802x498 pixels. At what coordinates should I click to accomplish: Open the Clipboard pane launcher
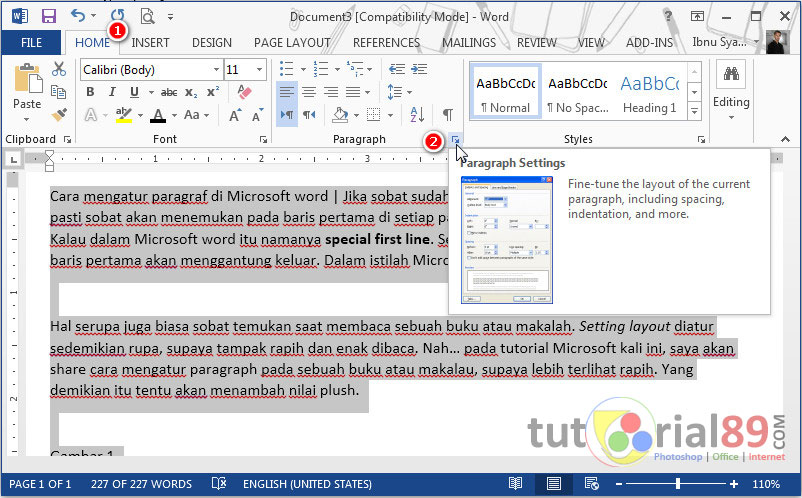(x=67, y=139)
